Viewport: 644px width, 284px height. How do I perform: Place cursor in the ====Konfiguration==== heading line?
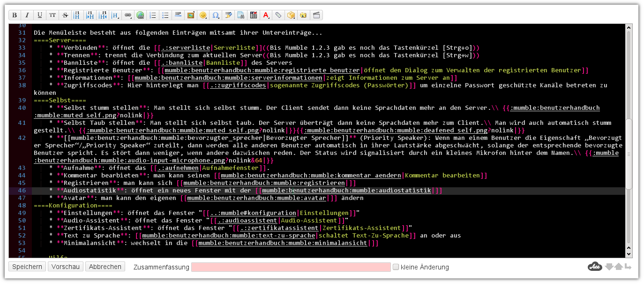[73, 206]
